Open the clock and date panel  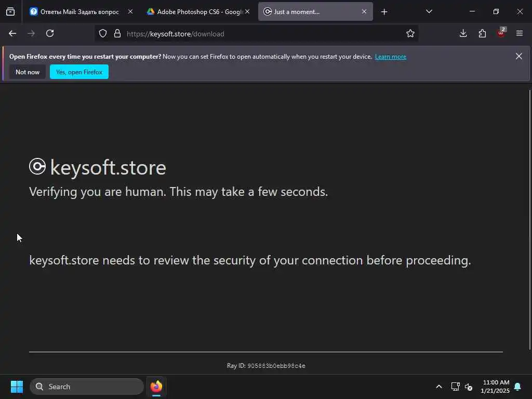(x=495, y=387)
